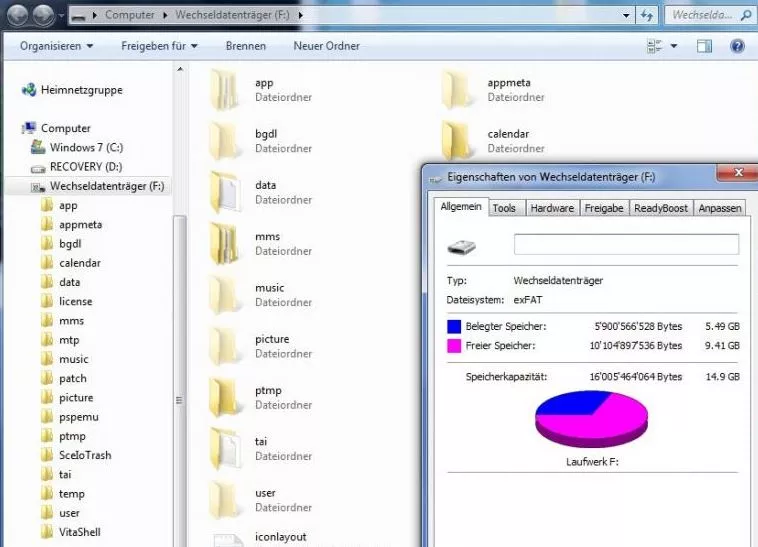
Task: Open the view options dropdown arrow
Action: click(x=674, y=46)
